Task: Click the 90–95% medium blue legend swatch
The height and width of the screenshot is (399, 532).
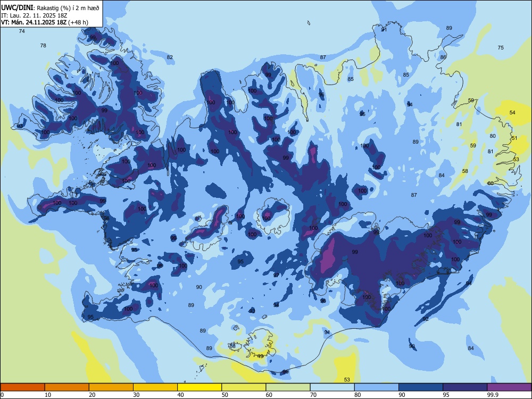Action: (x=421, y=387)
